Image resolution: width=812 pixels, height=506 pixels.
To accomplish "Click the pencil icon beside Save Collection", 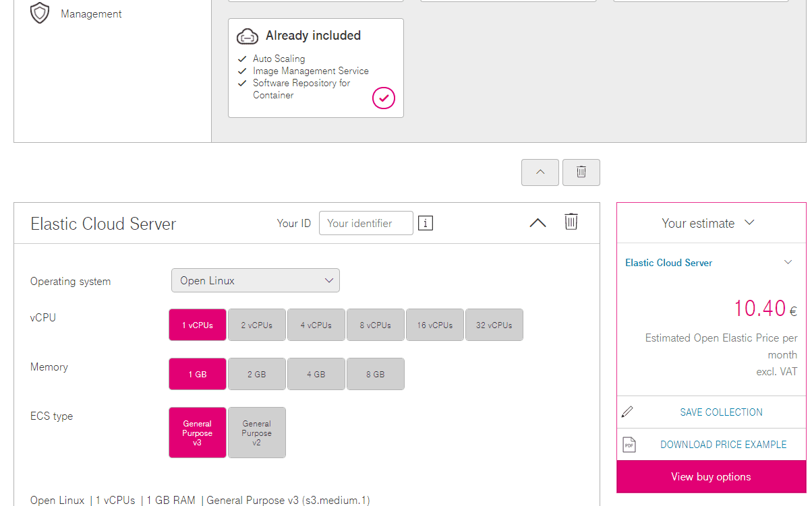I will click(627, 412).
